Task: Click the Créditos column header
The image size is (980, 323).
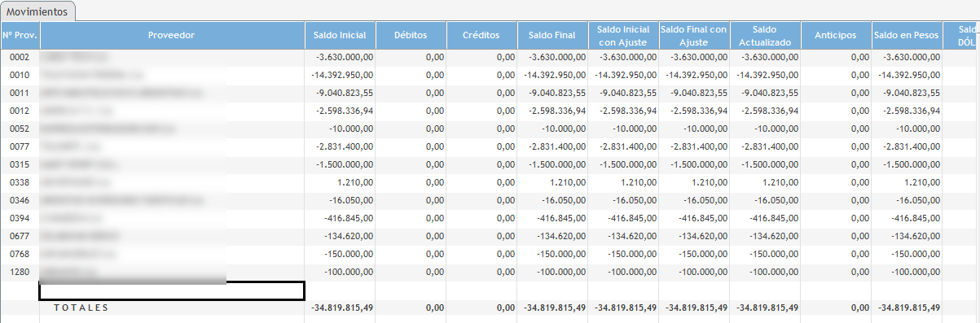Action: pyautogui.click(x=482, y=35)
